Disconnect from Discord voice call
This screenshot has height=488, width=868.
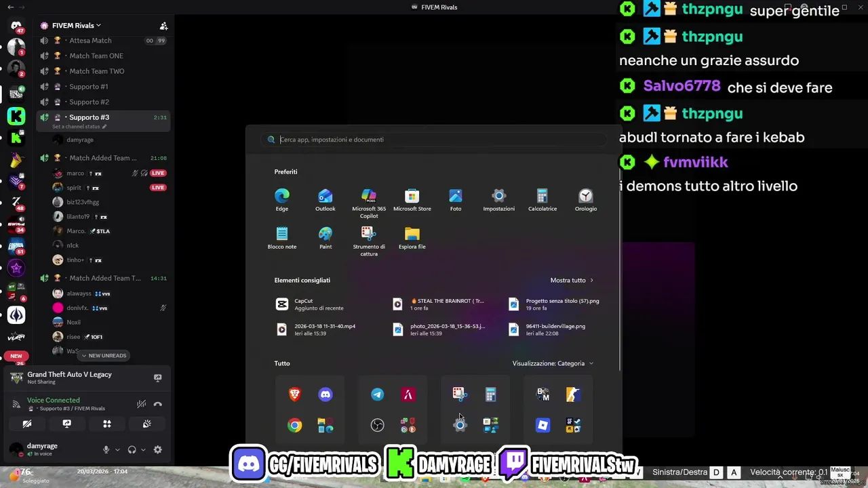(158, 404)
